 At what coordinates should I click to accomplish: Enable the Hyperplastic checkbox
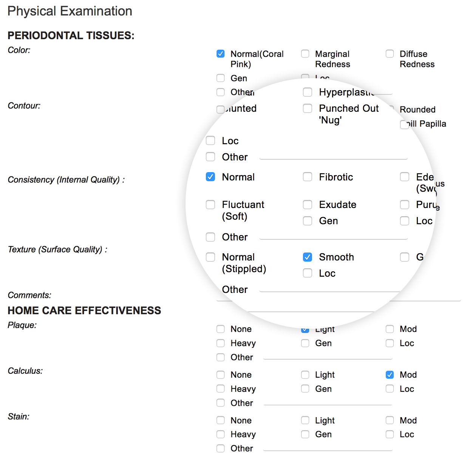pos(308,92)
